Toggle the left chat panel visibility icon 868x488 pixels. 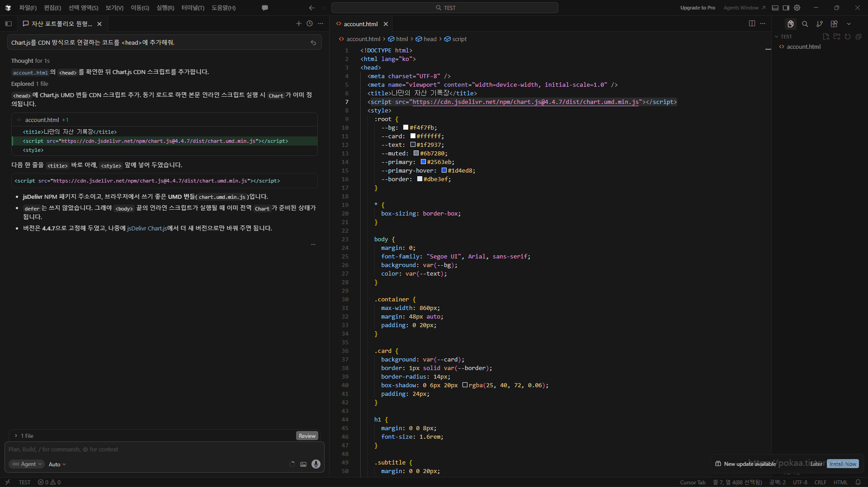click(x=8, y=24)
